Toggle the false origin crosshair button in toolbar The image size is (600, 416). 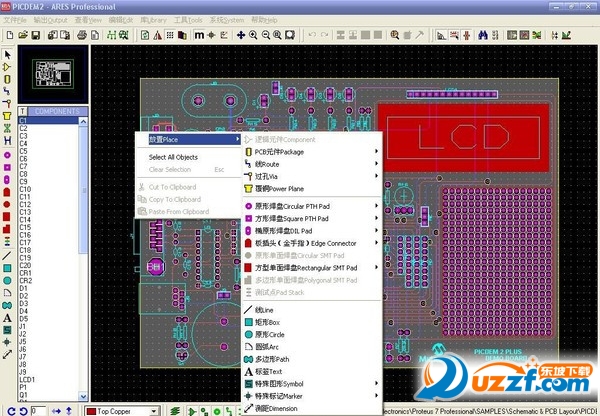click(x=211, y=35)
